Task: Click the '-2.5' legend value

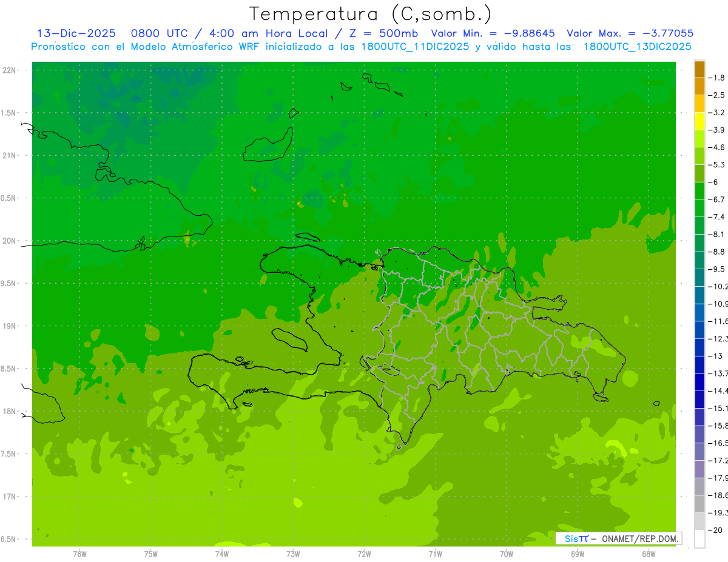Action: point(716,95)
